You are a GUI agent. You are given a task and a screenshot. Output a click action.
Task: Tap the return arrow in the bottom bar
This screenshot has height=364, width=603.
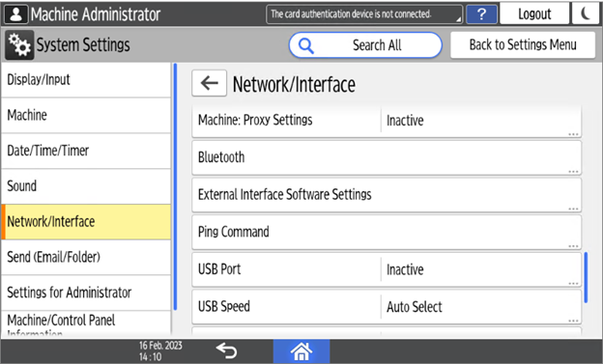pos(226,350)
